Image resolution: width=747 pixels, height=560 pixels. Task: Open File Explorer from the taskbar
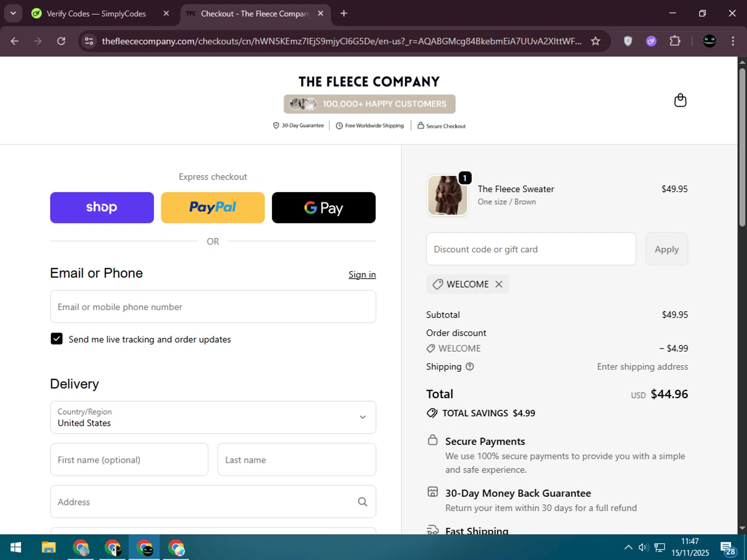coord(48,548)
